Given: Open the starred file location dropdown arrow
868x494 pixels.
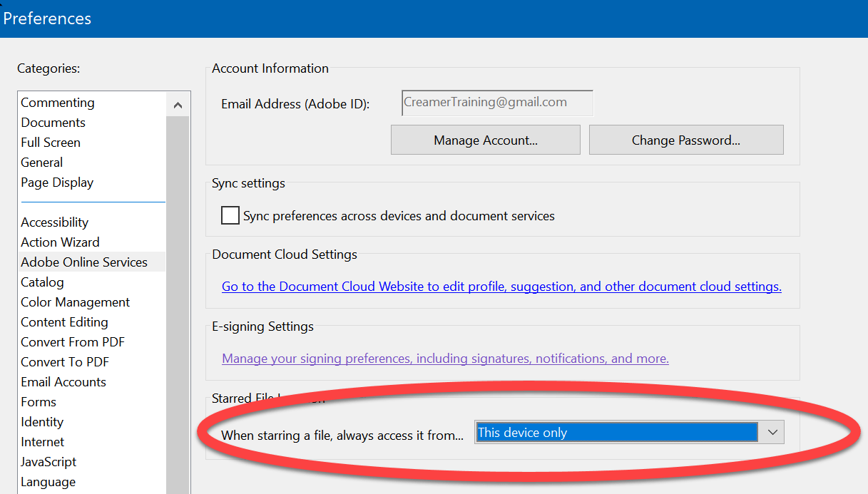Looking at the screenshot, I should (772, 432).
